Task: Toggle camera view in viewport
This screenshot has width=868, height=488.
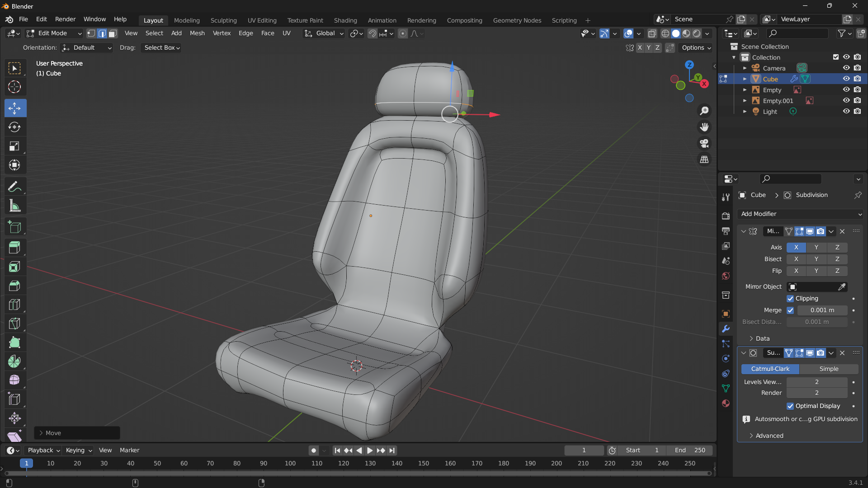Action: (704, 143)
